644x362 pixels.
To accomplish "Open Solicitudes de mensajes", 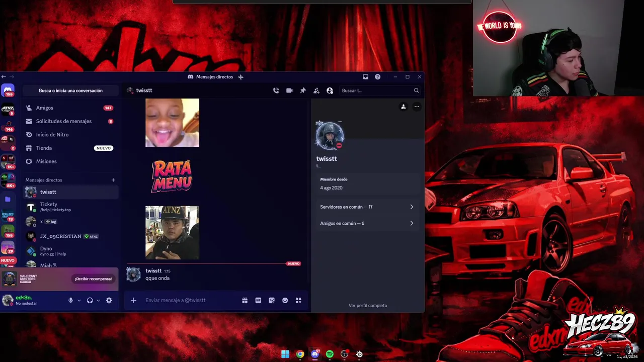I will tap(70, 121).
